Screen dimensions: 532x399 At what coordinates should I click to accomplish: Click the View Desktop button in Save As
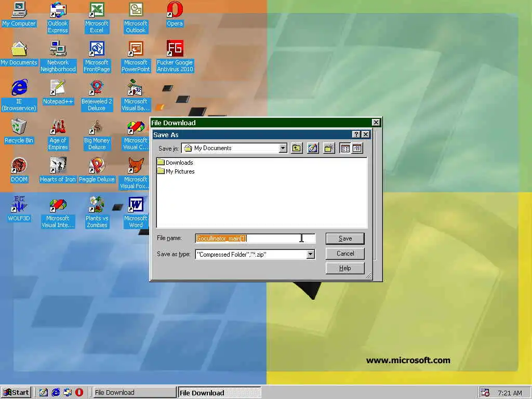[x=312, y=148]
